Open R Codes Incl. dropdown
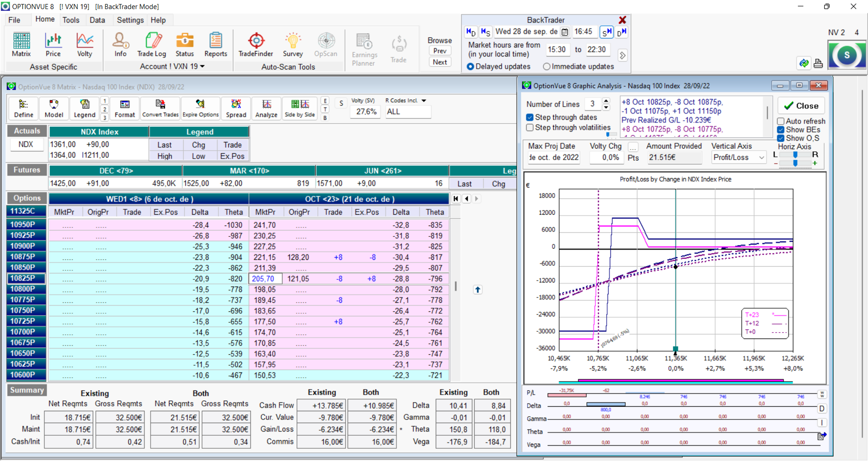Image resolution: width=868 pixels, height=461 pixels. [x=424, y=101]
